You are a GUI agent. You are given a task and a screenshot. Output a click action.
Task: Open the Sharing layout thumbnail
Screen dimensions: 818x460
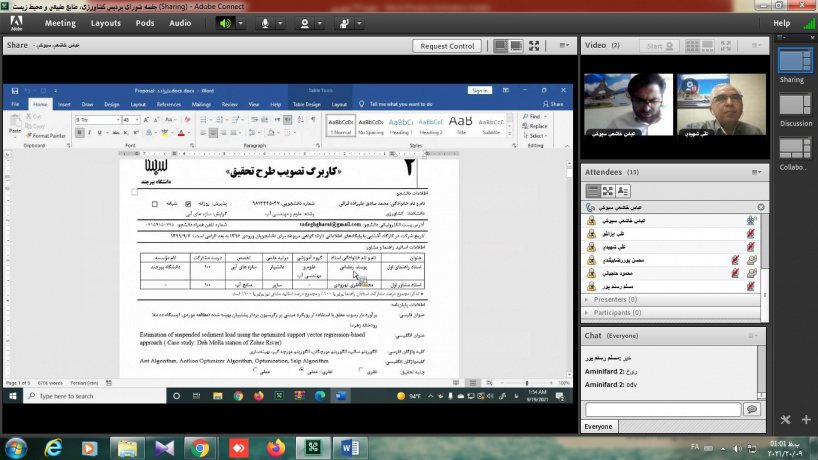tap(791, 63)
